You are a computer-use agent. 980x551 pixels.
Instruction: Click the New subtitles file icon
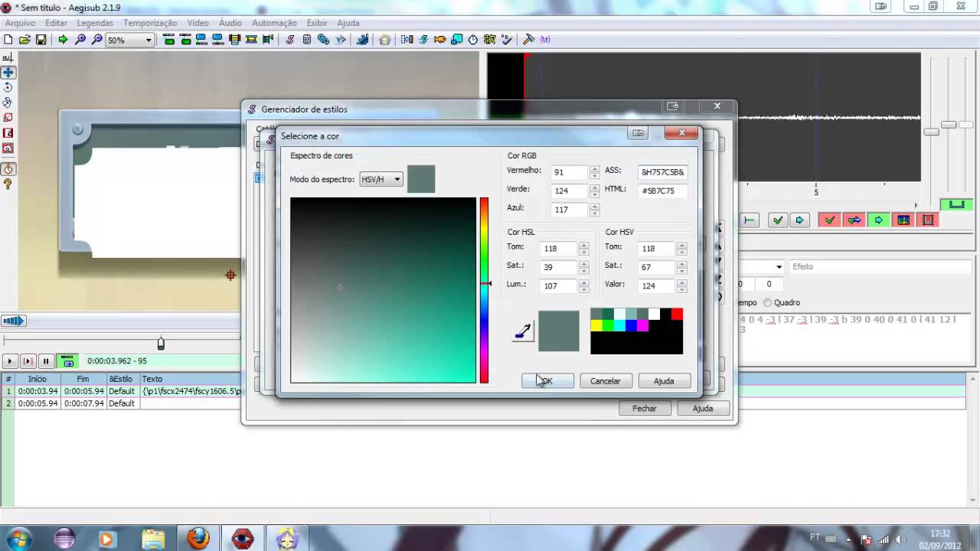[8, 39]
